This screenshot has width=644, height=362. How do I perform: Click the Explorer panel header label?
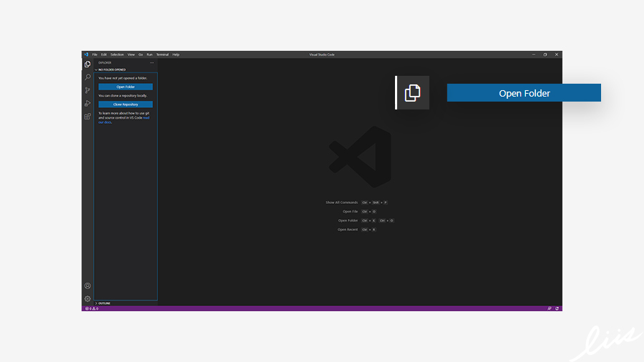pos(104,63)
